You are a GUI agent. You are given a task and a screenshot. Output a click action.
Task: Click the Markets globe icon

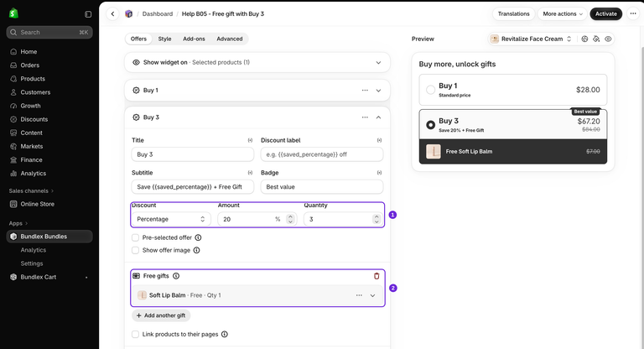13,147
